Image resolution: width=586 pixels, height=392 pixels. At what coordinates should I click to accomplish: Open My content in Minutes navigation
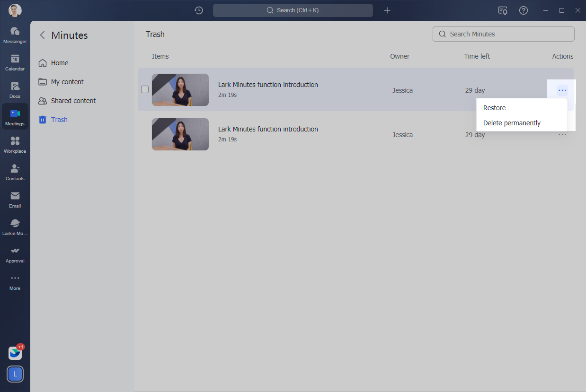(67, 82)
